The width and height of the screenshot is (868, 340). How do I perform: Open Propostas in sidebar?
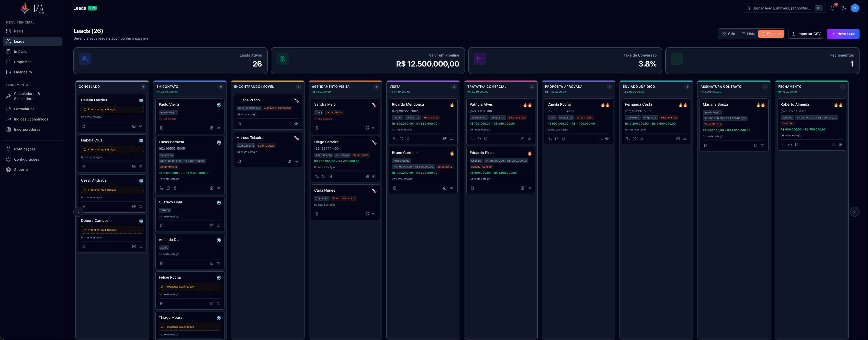pos(32,62)
